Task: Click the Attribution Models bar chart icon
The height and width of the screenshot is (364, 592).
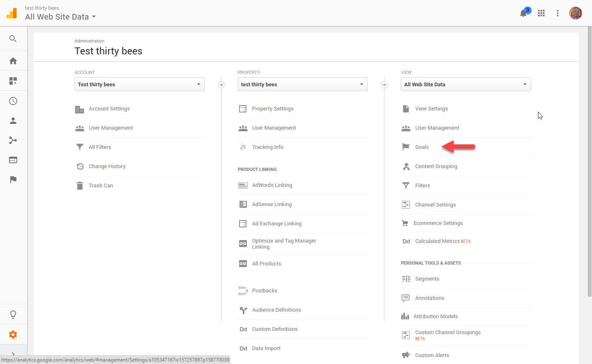Action: pyautogui.click(x=405, y=316)
